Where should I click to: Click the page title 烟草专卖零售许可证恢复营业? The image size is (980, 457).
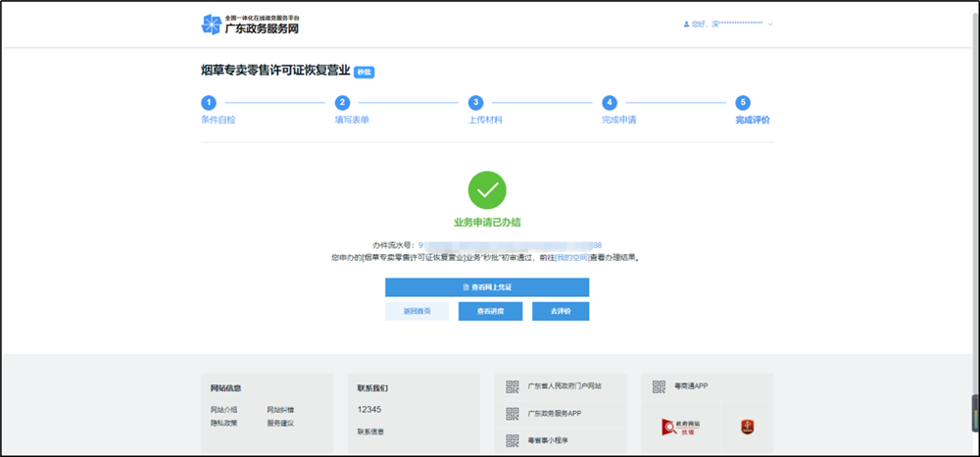point(275,72)
